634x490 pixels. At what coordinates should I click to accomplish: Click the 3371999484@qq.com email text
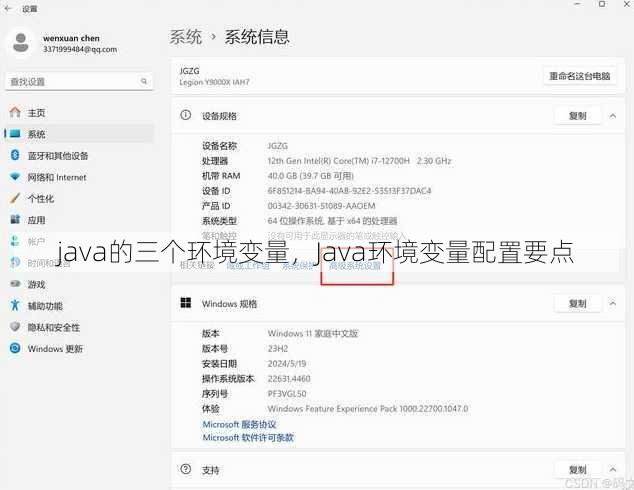tap(80, 49)
